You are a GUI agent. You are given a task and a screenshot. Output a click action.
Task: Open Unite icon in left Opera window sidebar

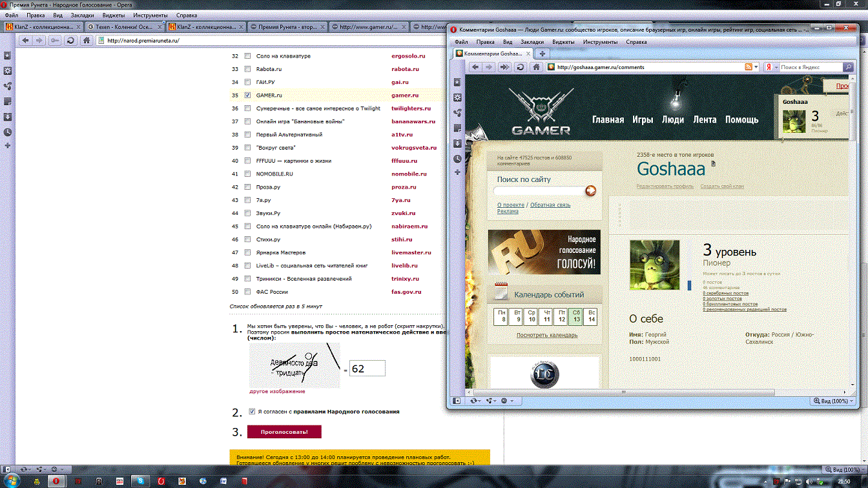click(8, 86)
